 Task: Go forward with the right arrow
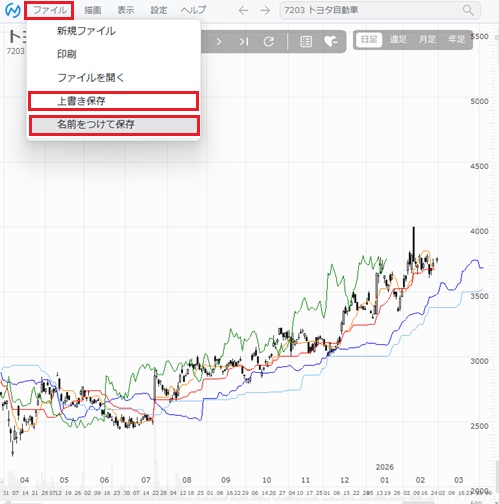(x=265, y=11)
